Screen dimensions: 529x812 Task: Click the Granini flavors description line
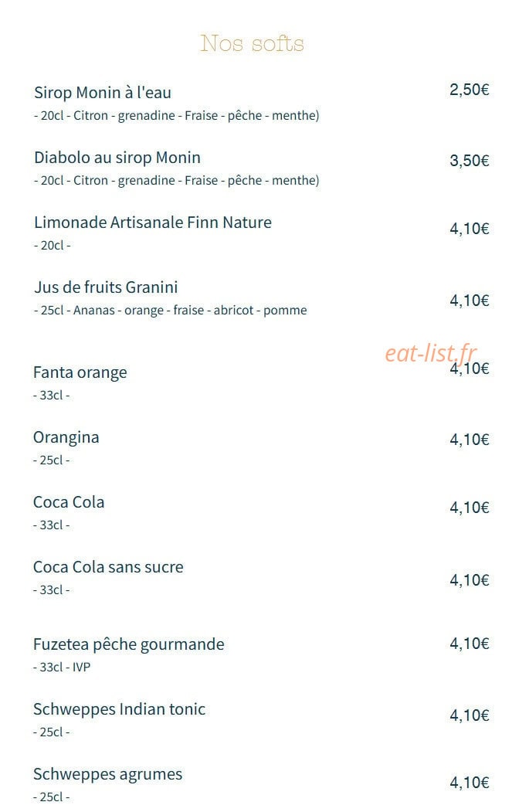(171, 310)
